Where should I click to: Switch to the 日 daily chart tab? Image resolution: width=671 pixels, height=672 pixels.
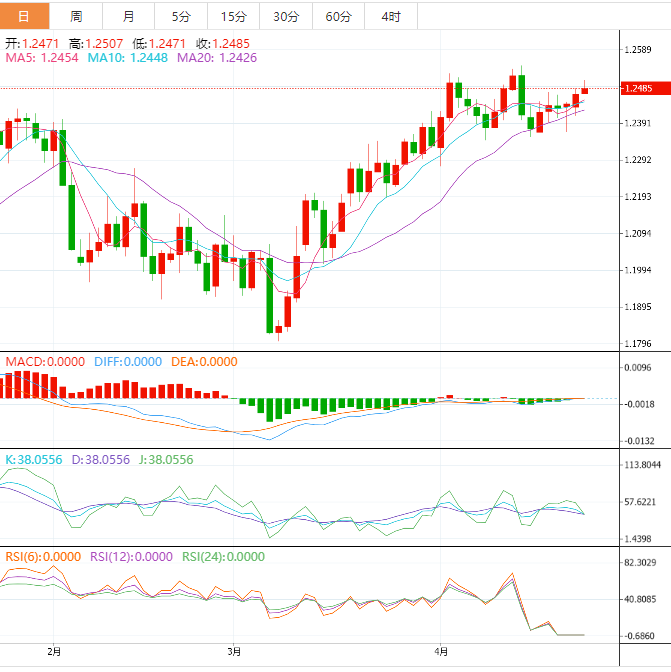tap(25, 16)
